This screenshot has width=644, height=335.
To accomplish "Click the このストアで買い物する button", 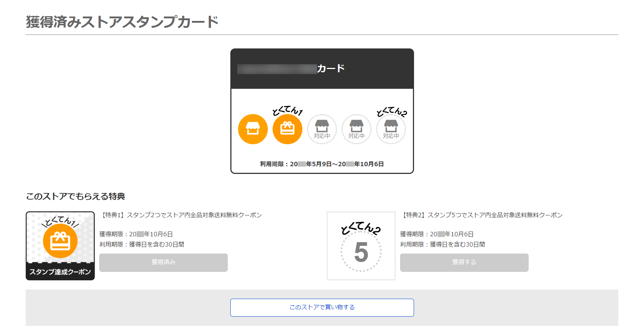I will click(x=322, y=307).
